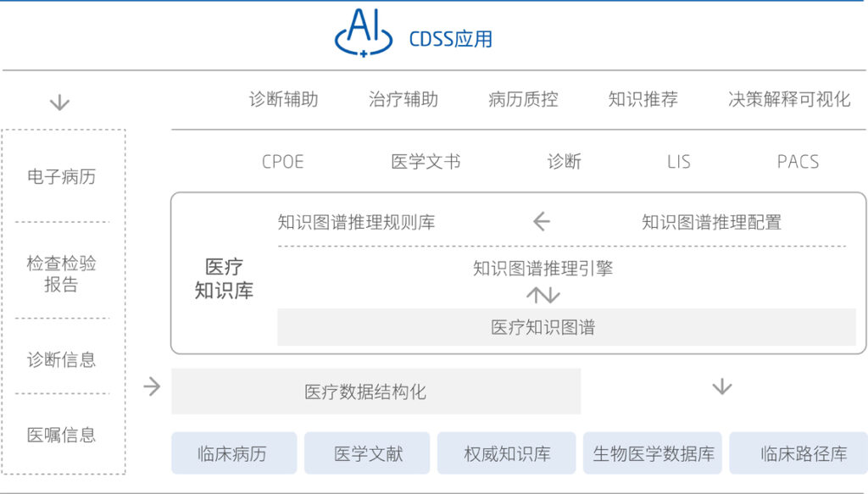Select the 诊断辅助 tab
This screenshot has height=494, width=868.
tap(283, 99)
